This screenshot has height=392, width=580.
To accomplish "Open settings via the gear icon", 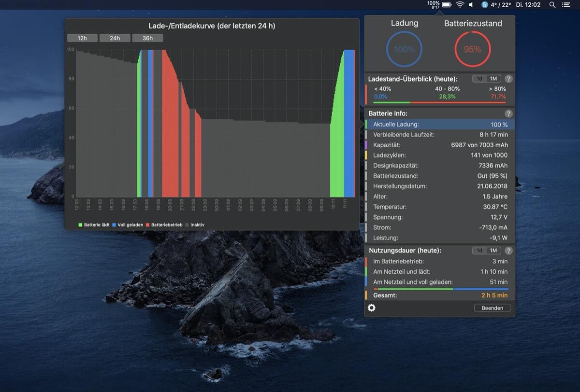I will tap(372, 308).
